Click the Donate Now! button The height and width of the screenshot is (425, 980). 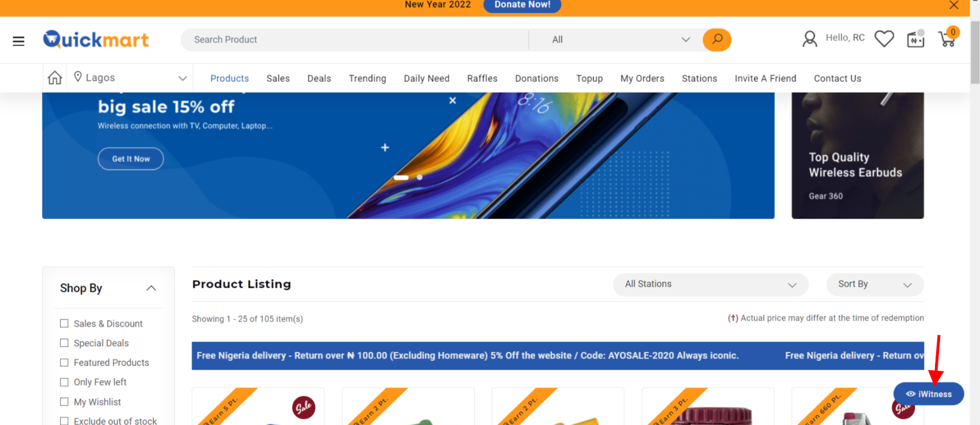tap(522, 5)
